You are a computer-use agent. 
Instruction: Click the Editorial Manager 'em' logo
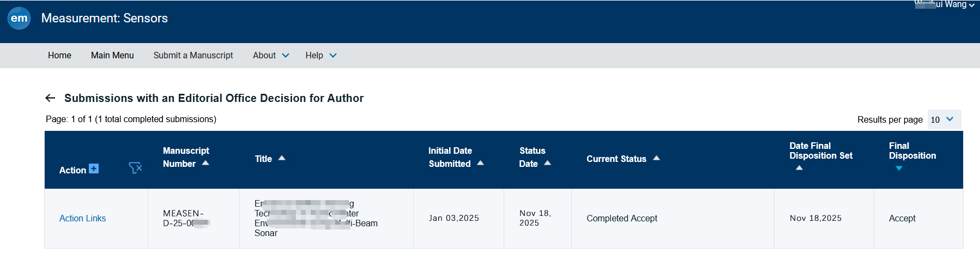[x=19, y=18]
